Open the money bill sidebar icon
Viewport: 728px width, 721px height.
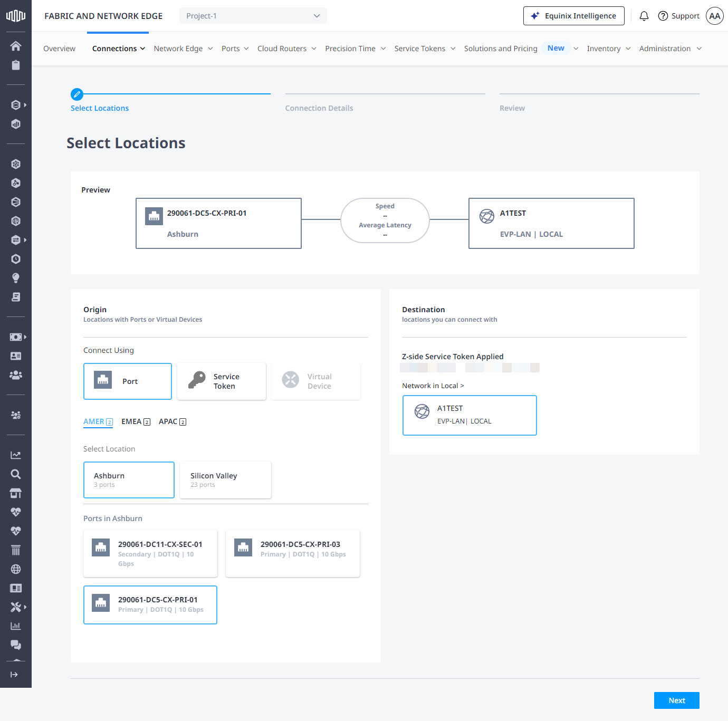(16, 337)
